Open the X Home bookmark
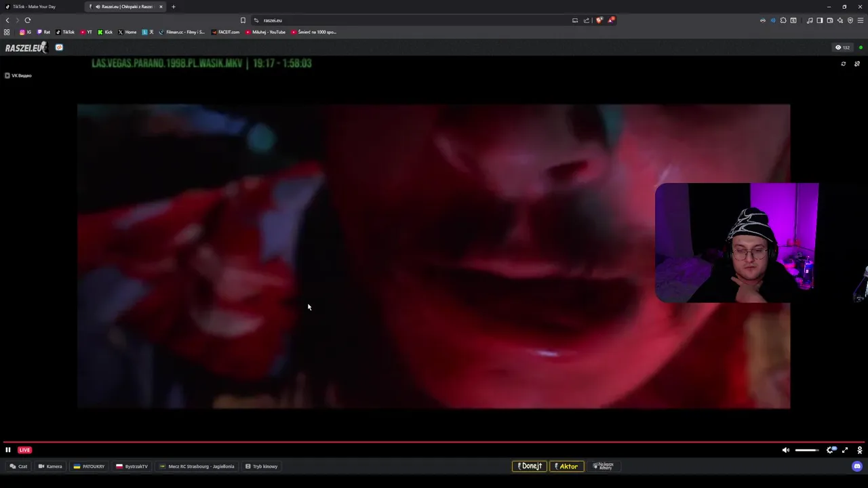868x488 pixels. 127,32
